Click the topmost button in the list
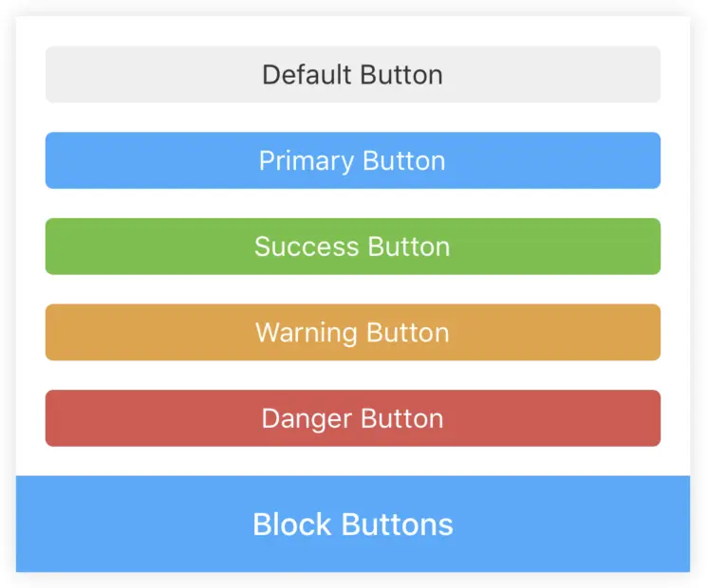The width and height of the screenshot is (708, 588). (352, 74)
